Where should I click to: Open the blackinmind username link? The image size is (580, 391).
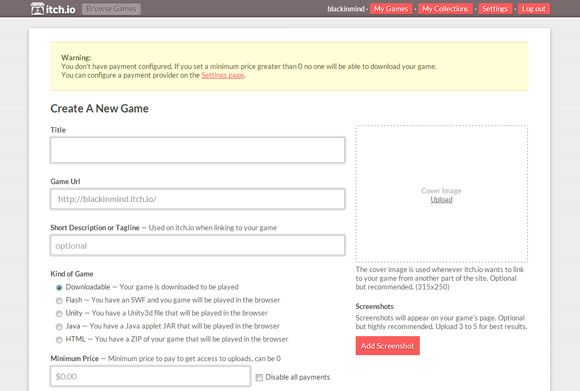click(x=345, y=9)
